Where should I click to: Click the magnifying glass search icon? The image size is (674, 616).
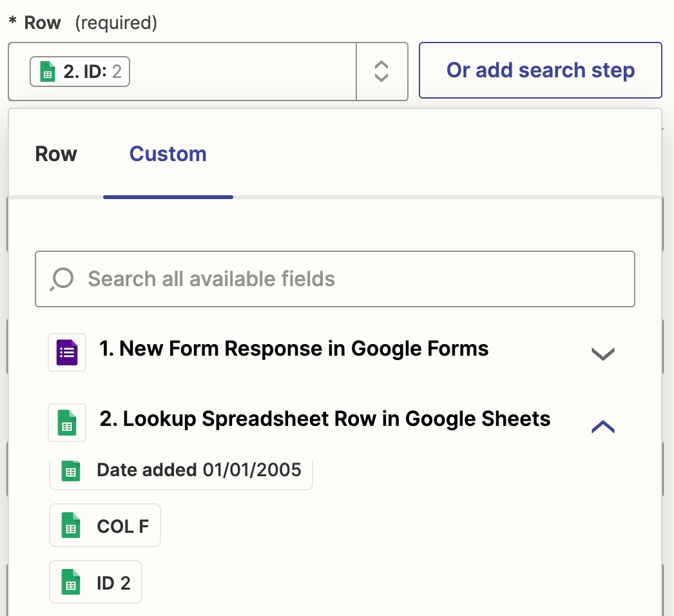(62, 279)
